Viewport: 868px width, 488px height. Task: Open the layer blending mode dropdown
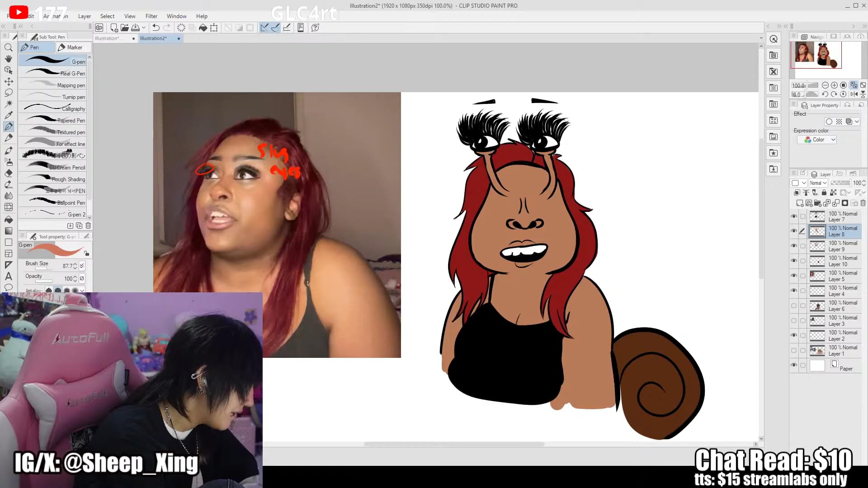point(818,183)
